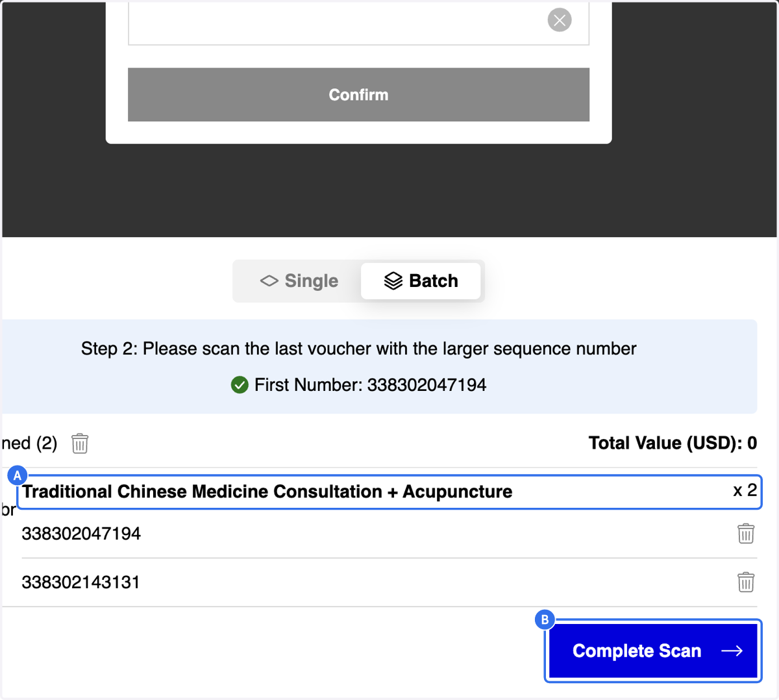The width and height of the screenshot is (779, 700).
Task: Click the Total Value (USD): 0 label
Action: (x=673, y=443)
